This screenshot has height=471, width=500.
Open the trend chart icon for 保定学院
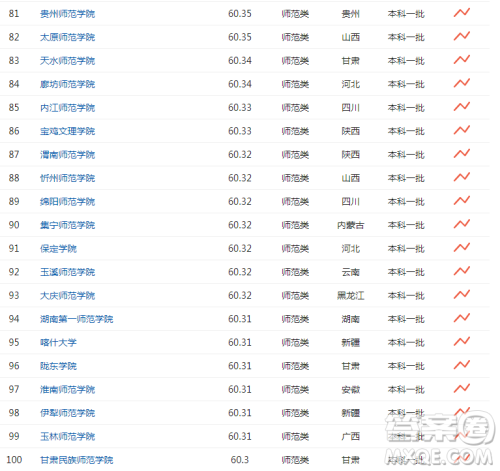[x=462, y=248]
